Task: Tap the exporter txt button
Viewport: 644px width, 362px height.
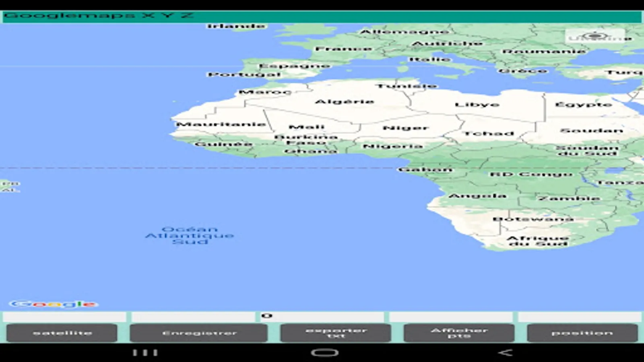Action: point(336,333)
